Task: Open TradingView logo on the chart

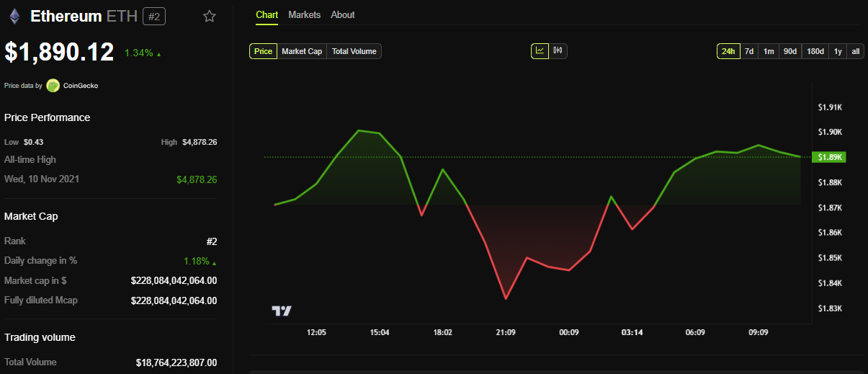Action: point(282,311)
